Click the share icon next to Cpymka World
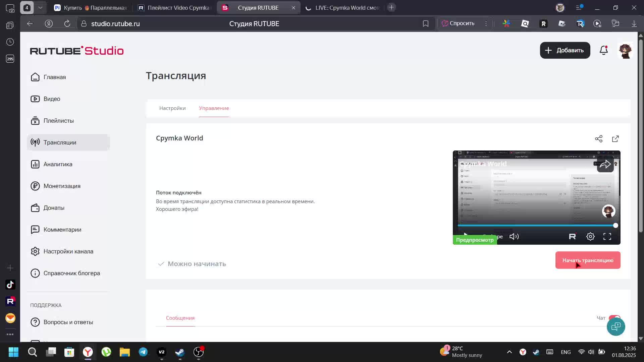This screenshot has width=644, height=362. click(599, 139)
